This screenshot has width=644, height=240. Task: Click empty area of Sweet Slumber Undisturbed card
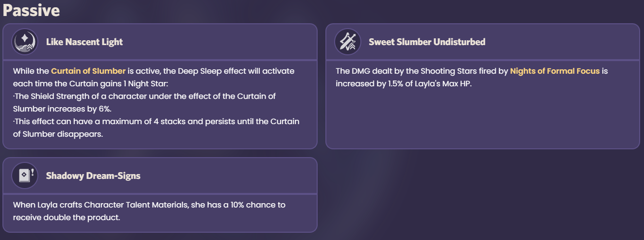pyautogui.click(x=482, y=119)
